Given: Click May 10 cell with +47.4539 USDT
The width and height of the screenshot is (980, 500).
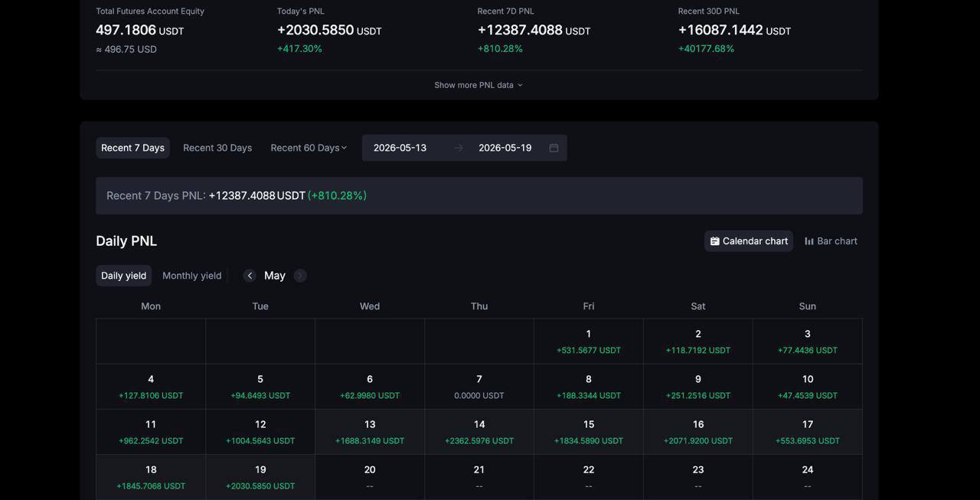Looking at the screenshot, I should click(x=808, y=387).
